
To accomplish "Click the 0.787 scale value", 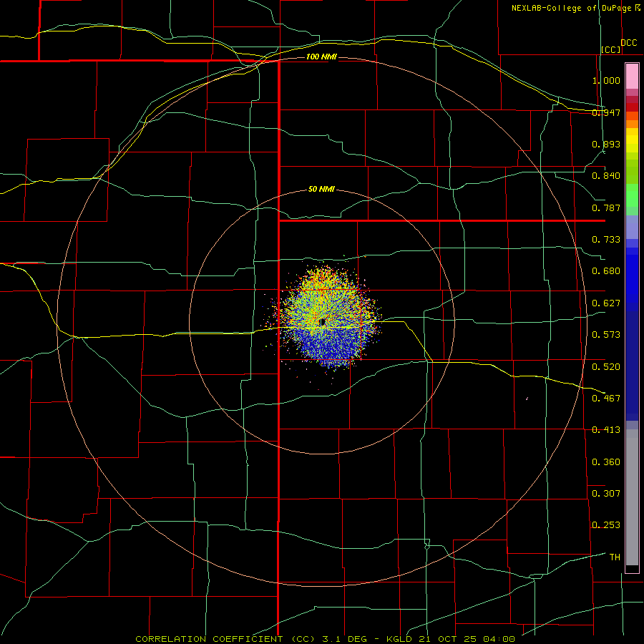I will coord(606,208).
